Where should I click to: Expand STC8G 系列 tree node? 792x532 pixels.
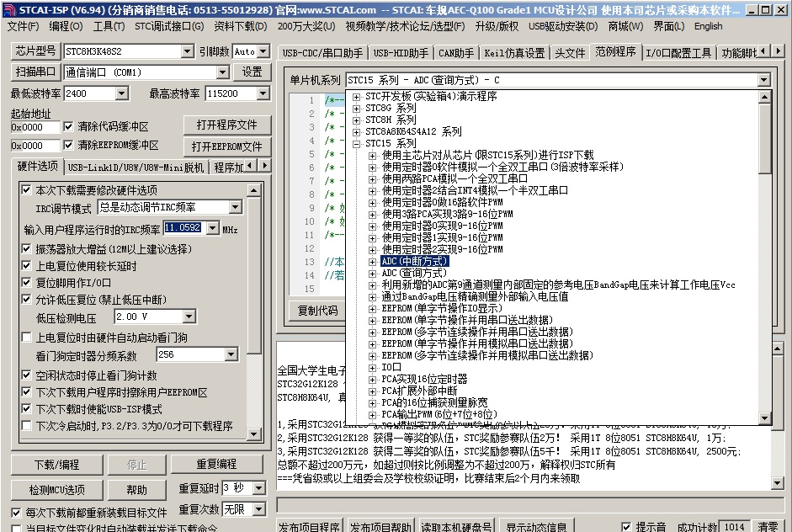[x=357, y=108]
